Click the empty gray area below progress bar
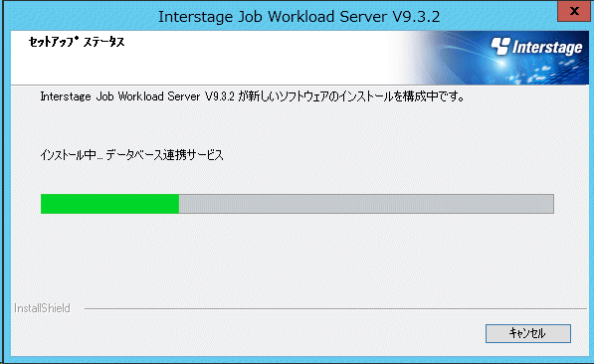594x364 pixels. pos(297,258)
